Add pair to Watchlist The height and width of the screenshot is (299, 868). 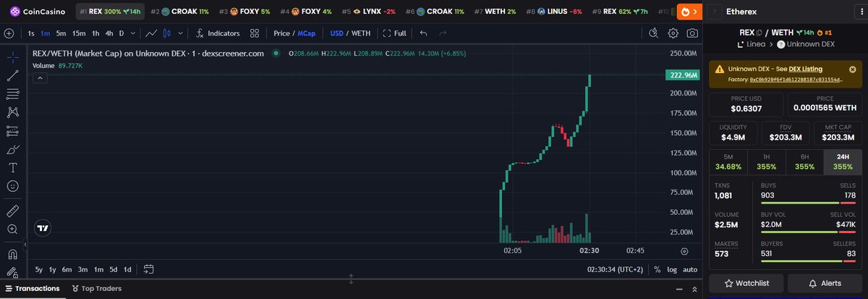point(746,283)
